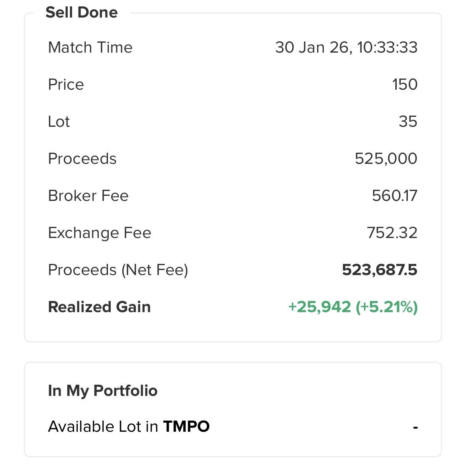466x476 pixels.
Task: Open Available Lot in TMPO row
Action: point(129,427)
